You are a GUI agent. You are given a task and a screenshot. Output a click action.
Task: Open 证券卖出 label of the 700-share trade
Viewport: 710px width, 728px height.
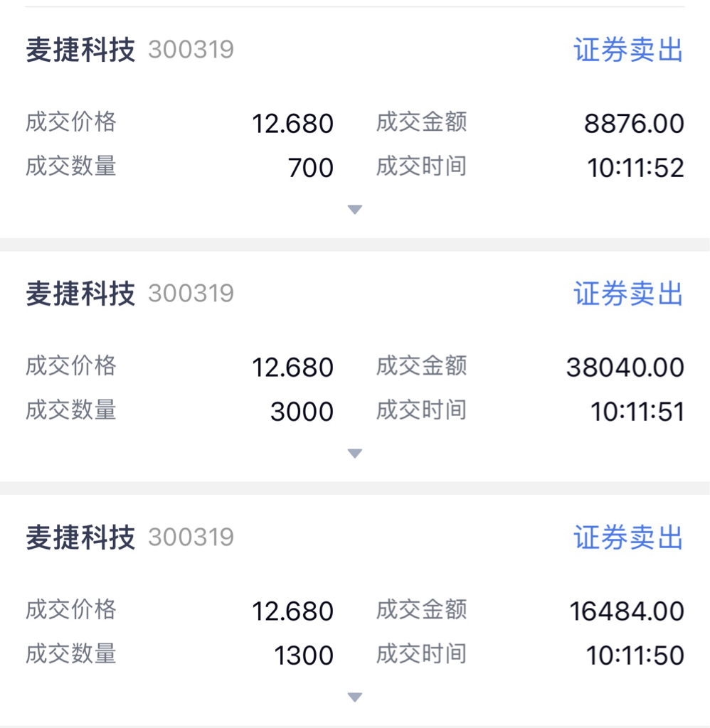(x=628, y=50)
